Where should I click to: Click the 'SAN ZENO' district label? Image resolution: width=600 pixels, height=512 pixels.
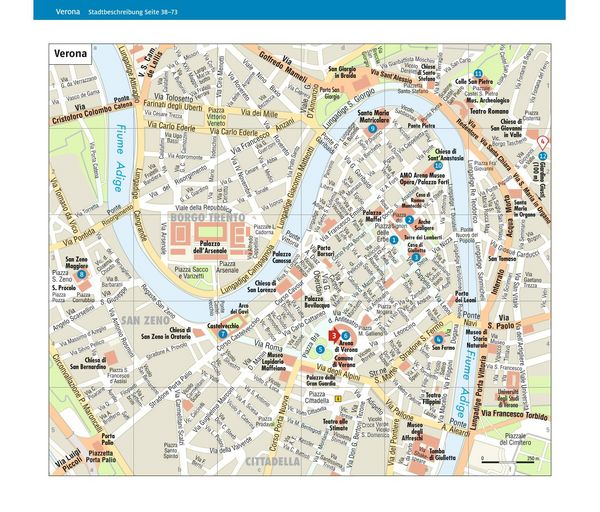click(146, 320)
